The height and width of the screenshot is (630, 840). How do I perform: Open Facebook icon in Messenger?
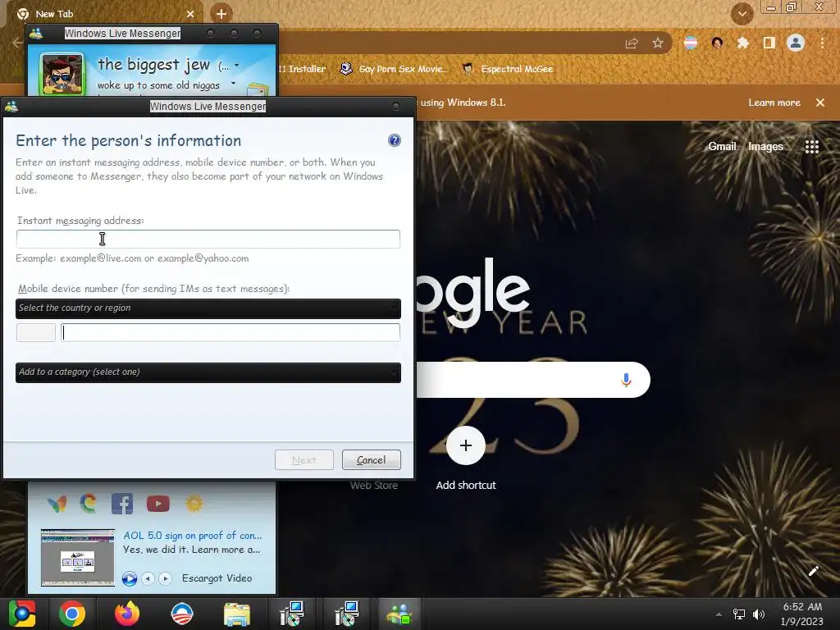pyautogui.click(x=122, y=504)
